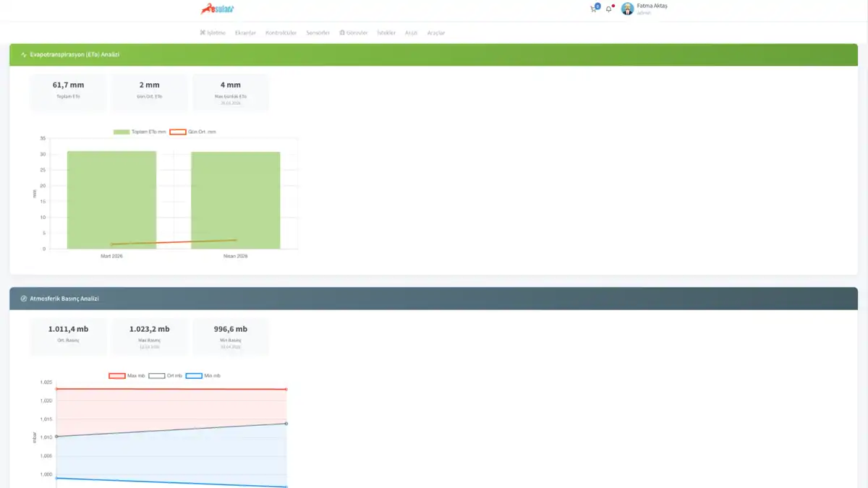Image resolution: width=868 pixels, height=488 pixels.
Task: Click the Mart 2026 ETo bar
Action: [111, 200]
